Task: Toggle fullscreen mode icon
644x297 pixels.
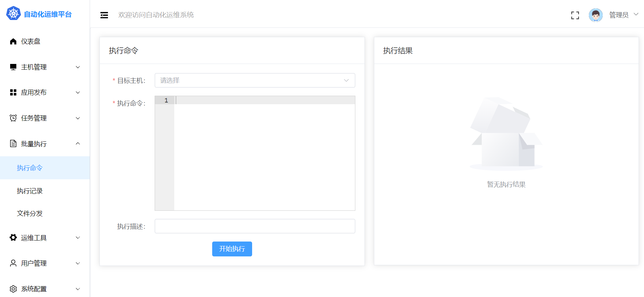Action: coord(575,15)
